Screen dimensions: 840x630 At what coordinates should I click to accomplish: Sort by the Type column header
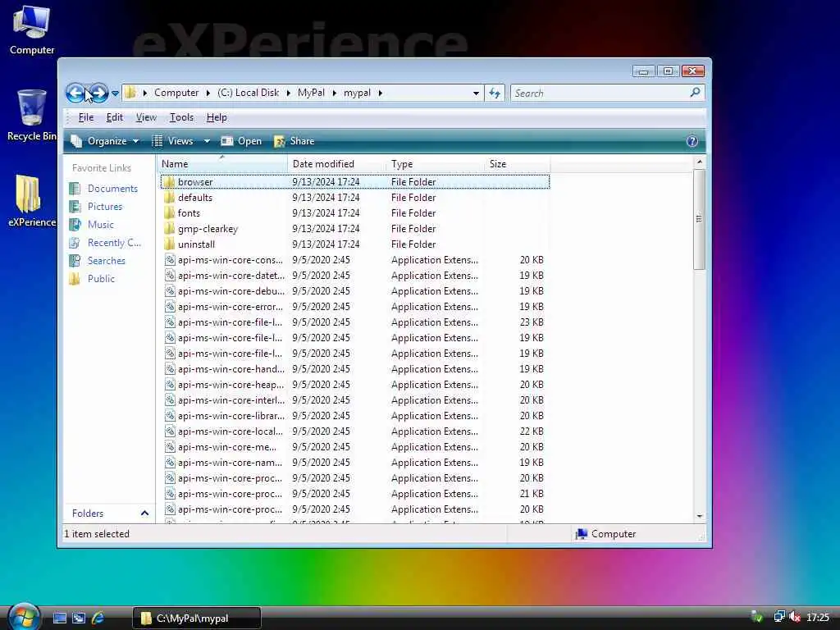[x=435, y=164]
